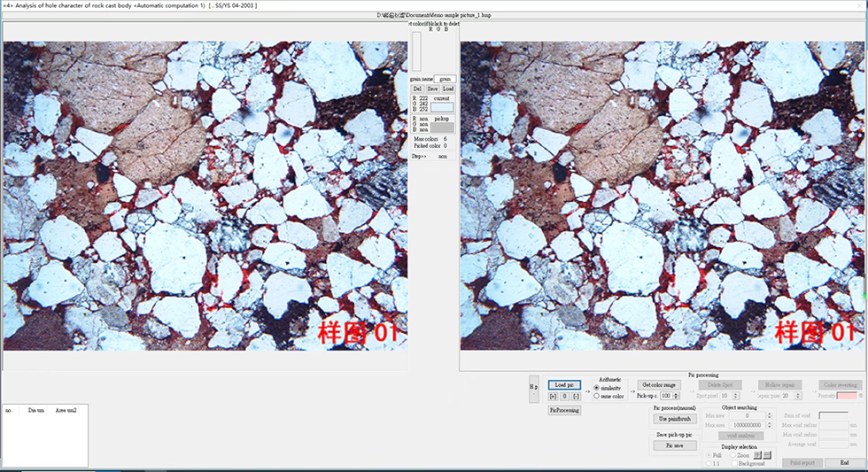Click the Load grain color button
Viewport: 868px width, 472px height.
coord(448,89)
